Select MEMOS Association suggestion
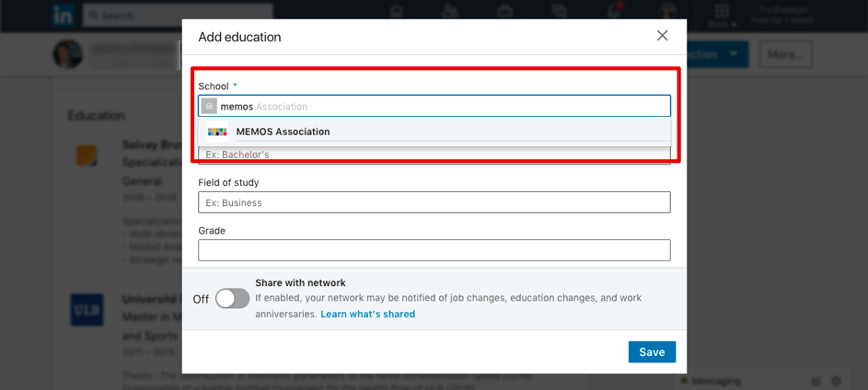The image size is (868, 390). pos(434,132)
